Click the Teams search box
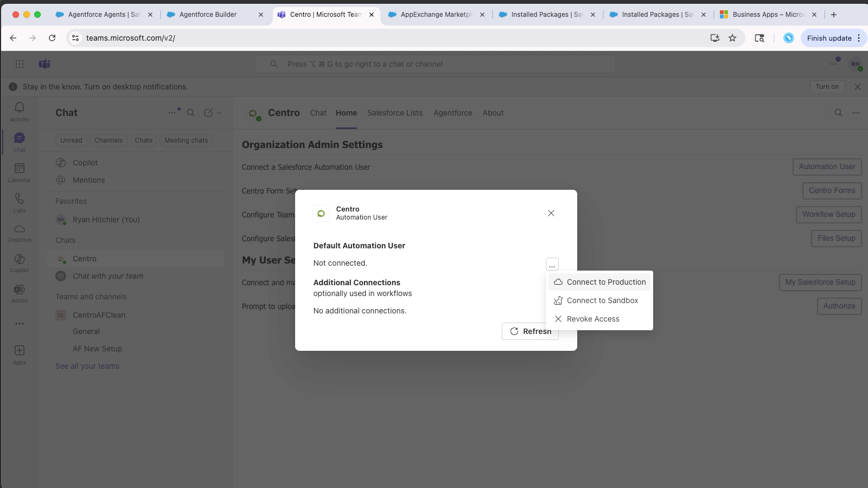 coord(435,64)
